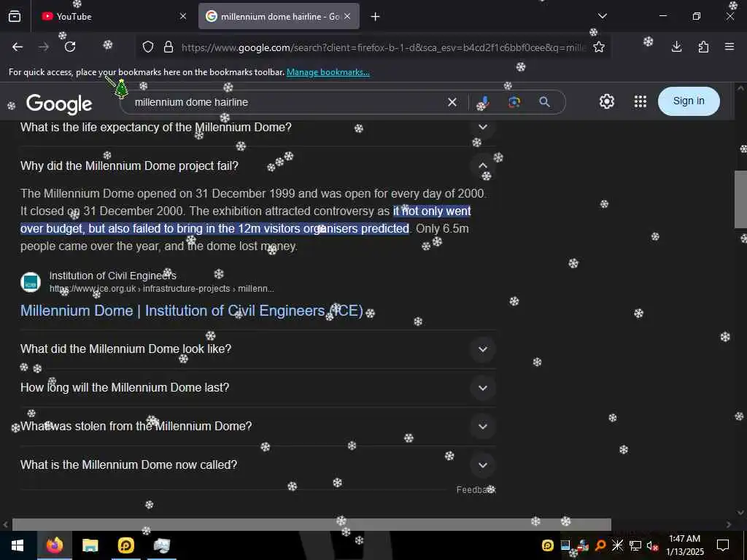
Task: Close the YouTube tab
Action: pos(183,16)
